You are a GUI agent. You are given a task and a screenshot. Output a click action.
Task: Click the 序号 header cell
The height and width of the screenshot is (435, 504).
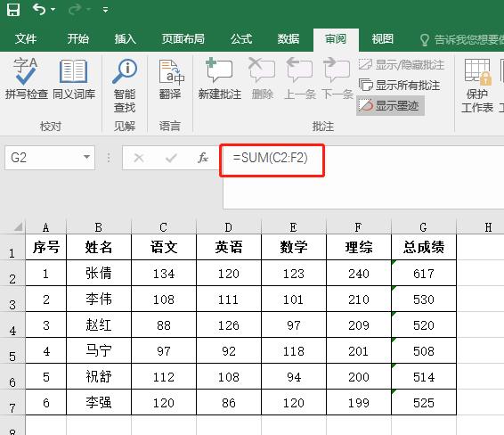coord(45,247)
